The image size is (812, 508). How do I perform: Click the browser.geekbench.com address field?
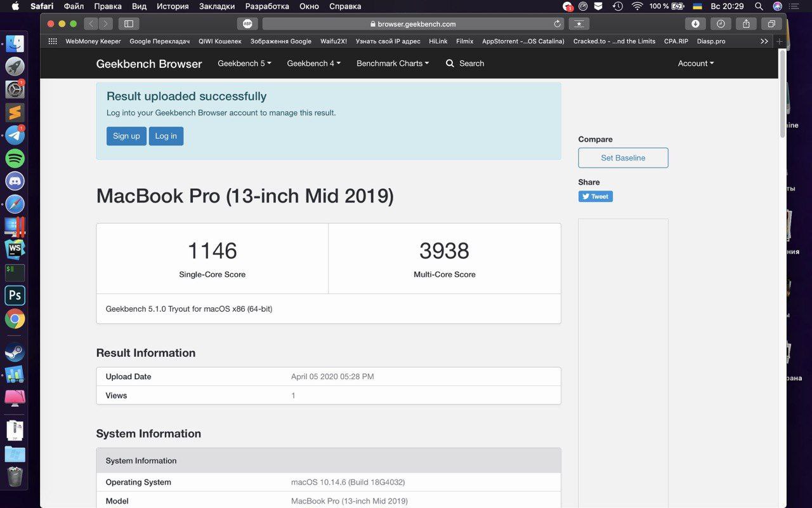pos(413,23)
